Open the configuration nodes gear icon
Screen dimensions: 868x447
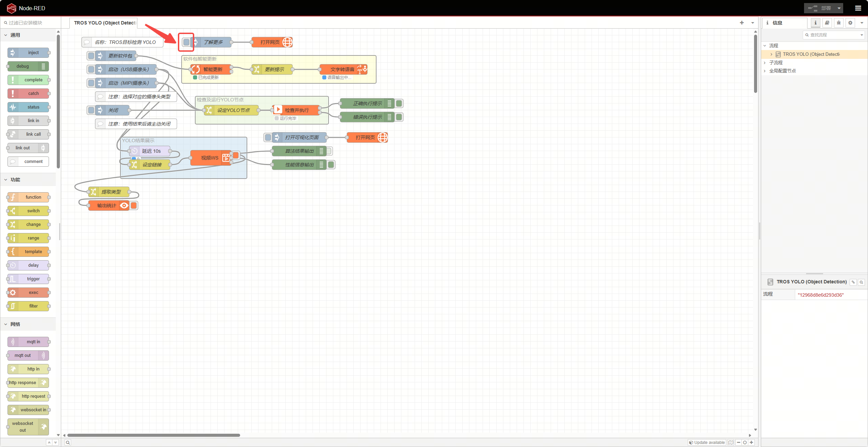click(850, 23)
